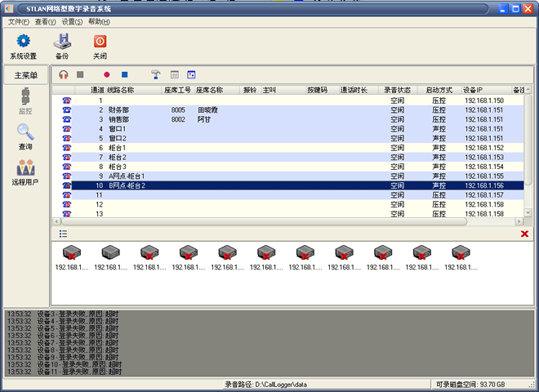The image size is (539, 392).
Task: Click the blue stop square icon
Action: click(x=125, y=74)
